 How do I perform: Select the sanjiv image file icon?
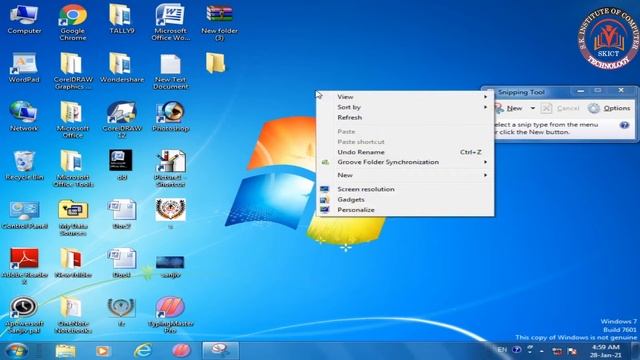(x=170, y=262)
